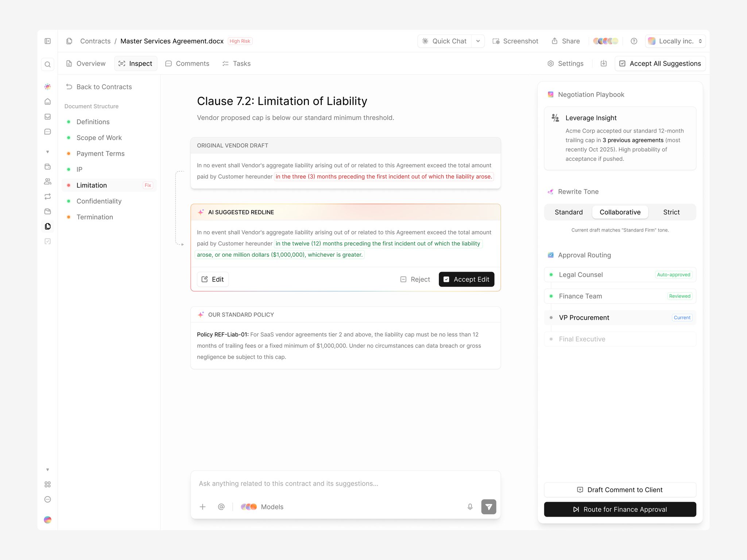Click the Quick Chat button

(x=445, y=41)
